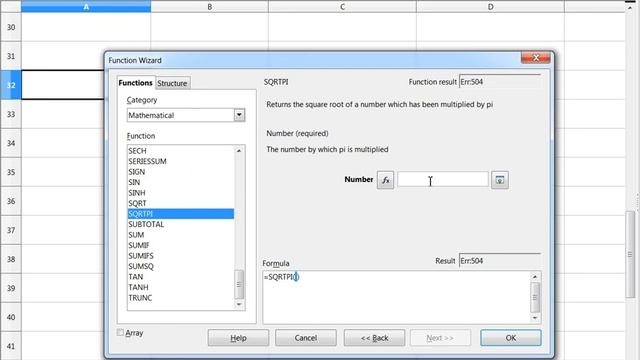Open the Category dropdown arrow
Viewport: 640px width, 360px height.
click(x=239, y=115)
